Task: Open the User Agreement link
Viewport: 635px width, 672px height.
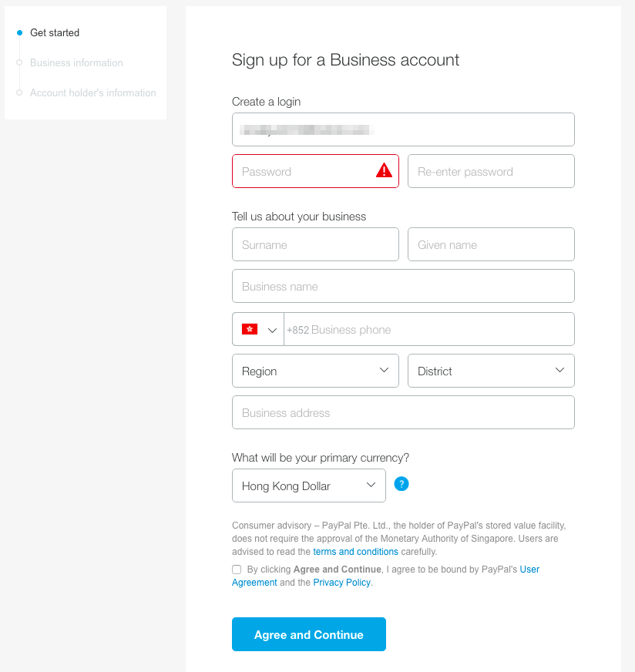Action: click(x=529, y=570)
